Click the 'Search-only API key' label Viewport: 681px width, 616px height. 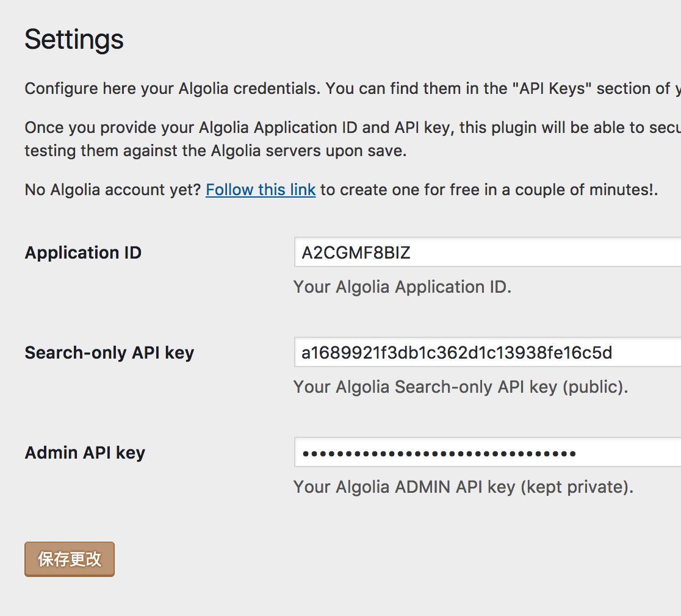[109, 353]
